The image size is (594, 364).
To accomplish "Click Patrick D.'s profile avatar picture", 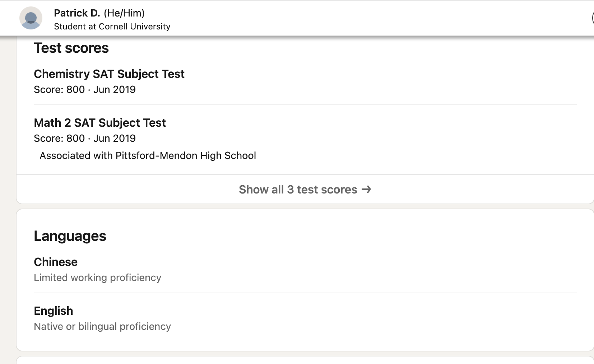I will coord(31,18).
